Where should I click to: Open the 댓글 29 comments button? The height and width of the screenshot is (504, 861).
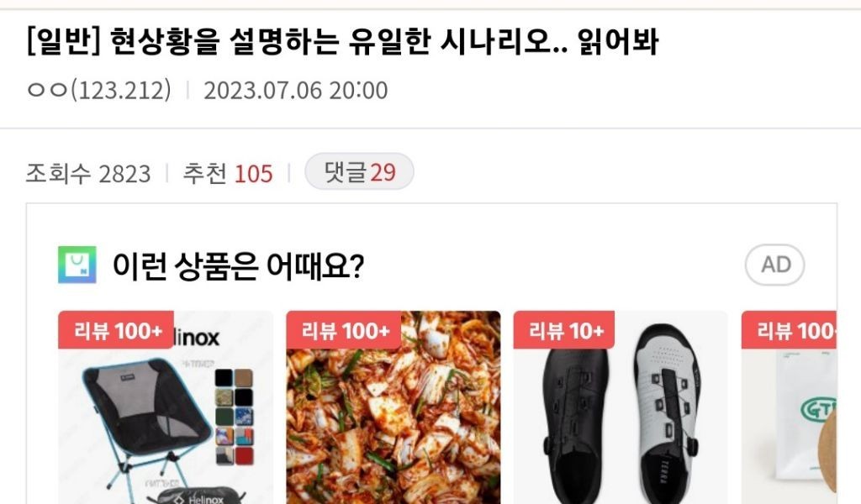point(359,172)
